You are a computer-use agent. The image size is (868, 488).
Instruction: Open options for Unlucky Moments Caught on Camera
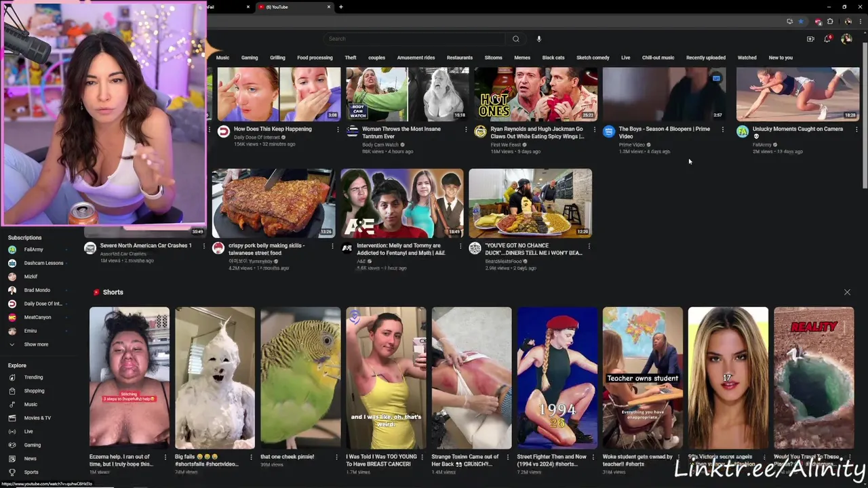pyautogui.click(x=856, y=129)
